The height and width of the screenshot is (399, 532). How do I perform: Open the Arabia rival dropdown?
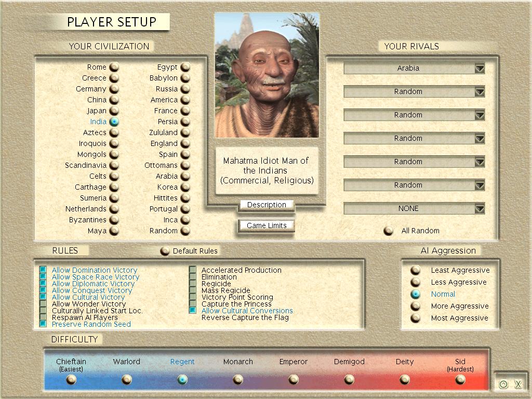point(414,68)
